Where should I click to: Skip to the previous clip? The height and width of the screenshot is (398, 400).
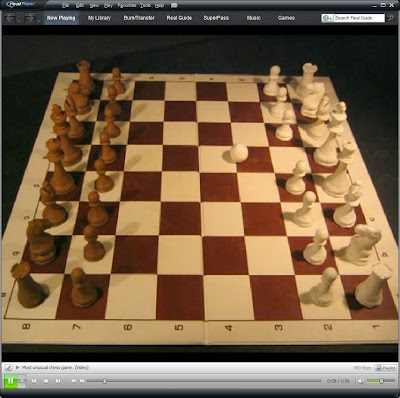[x=34, y=381]
